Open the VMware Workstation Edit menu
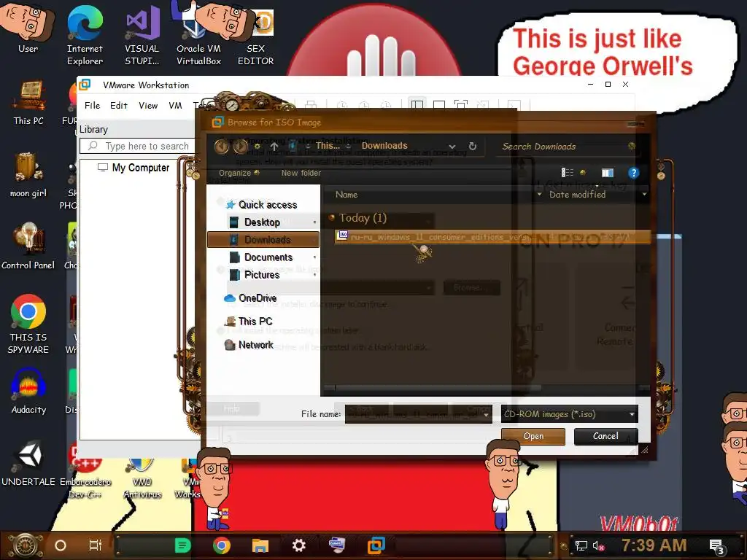Image resolution: width=747 pixels, height=560 pixels. [119, 105]
